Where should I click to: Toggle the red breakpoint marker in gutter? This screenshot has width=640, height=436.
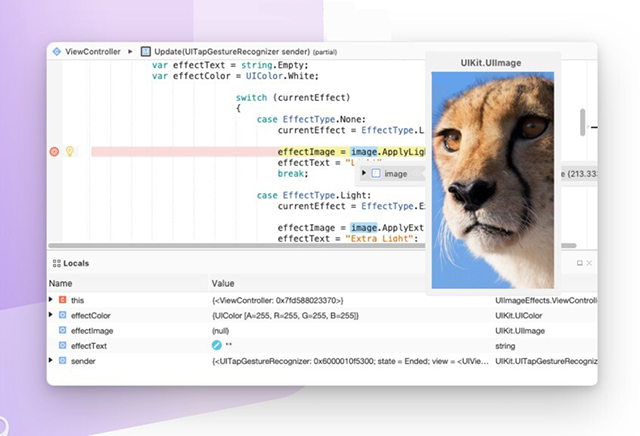54,151
